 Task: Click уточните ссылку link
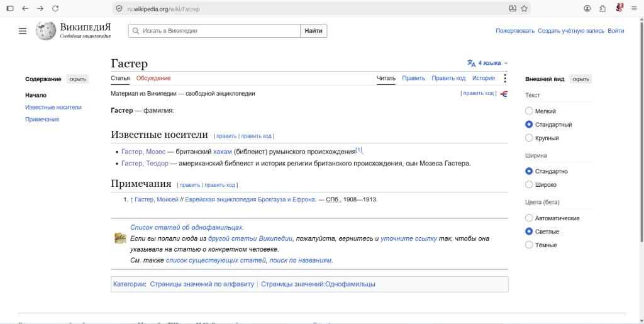click(409, 238)
